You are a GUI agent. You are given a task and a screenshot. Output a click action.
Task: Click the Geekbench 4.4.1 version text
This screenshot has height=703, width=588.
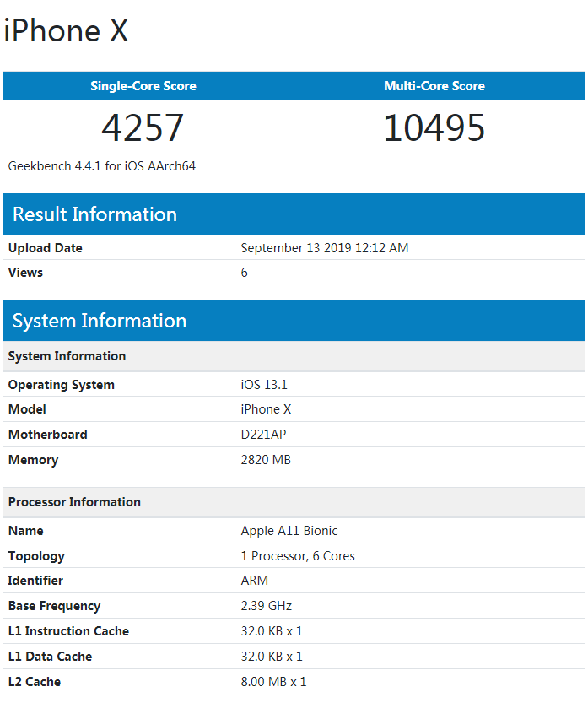click(102, 166)
